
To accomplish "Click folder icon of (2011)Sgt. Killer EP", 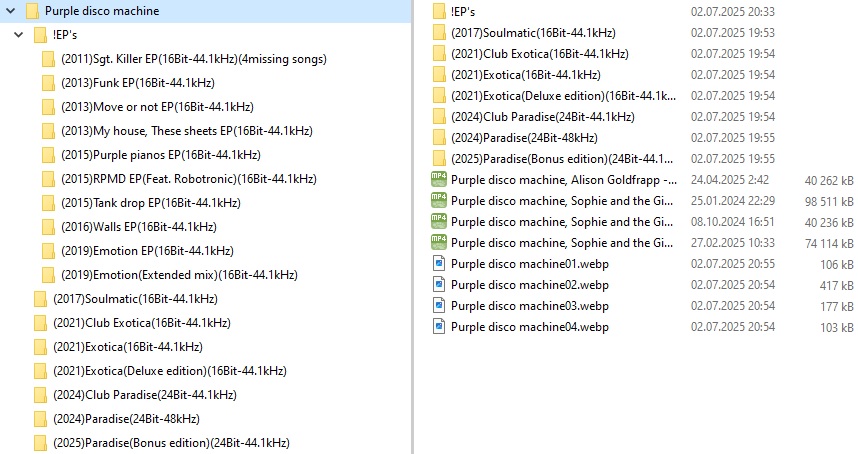I will (x=48, y=59).
